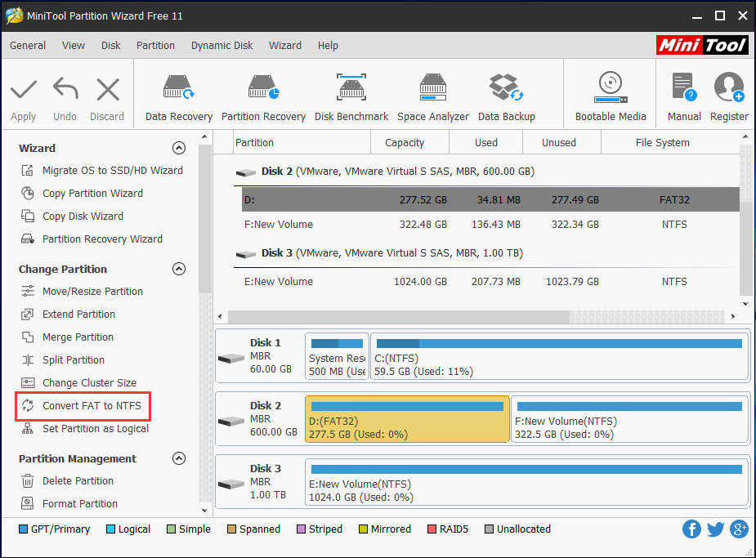The height and width of the screenshot is (558, 756).
Task: Open the Data Recovery tool
Action: click(x=178, y=97)
